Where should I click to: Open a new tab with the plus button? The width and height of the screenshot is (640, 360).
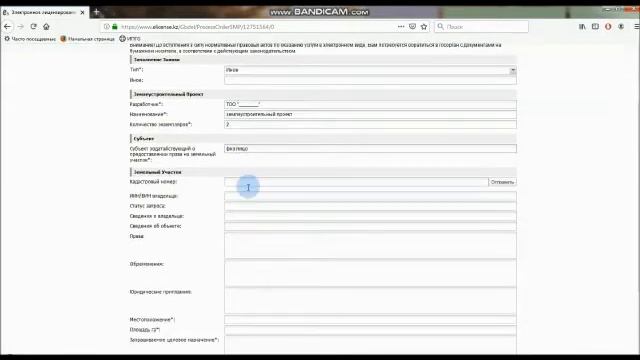click(x=96, y=12)
